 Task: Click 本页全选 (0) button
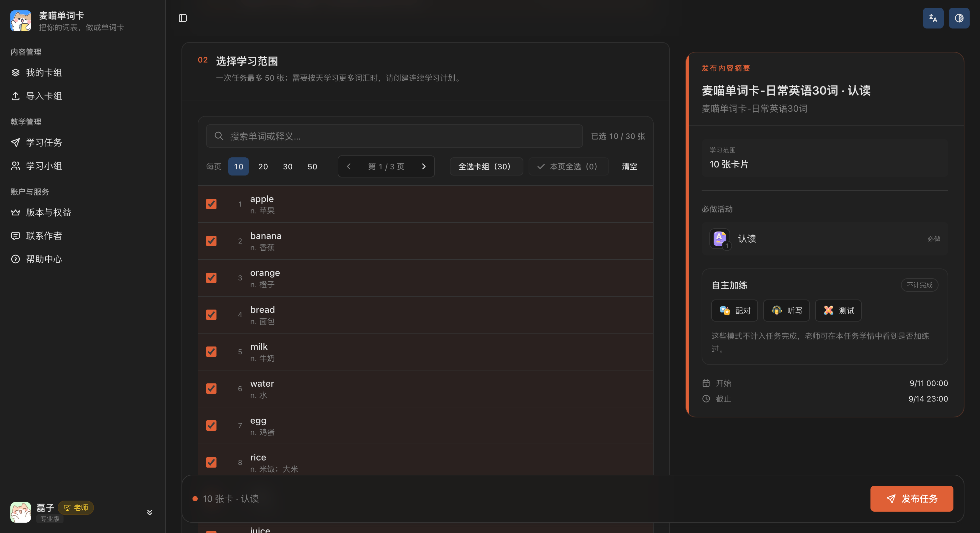(x=568, y=166)
